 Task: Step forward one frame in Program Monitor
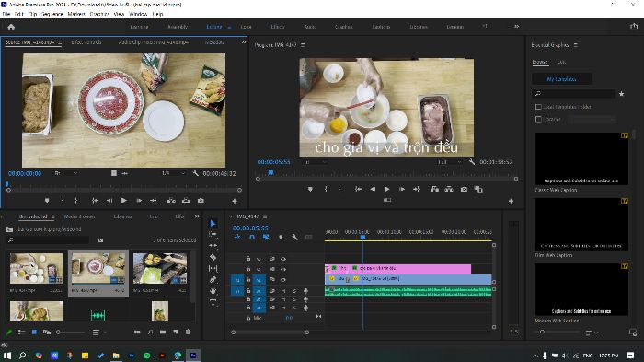pos(402,189)
